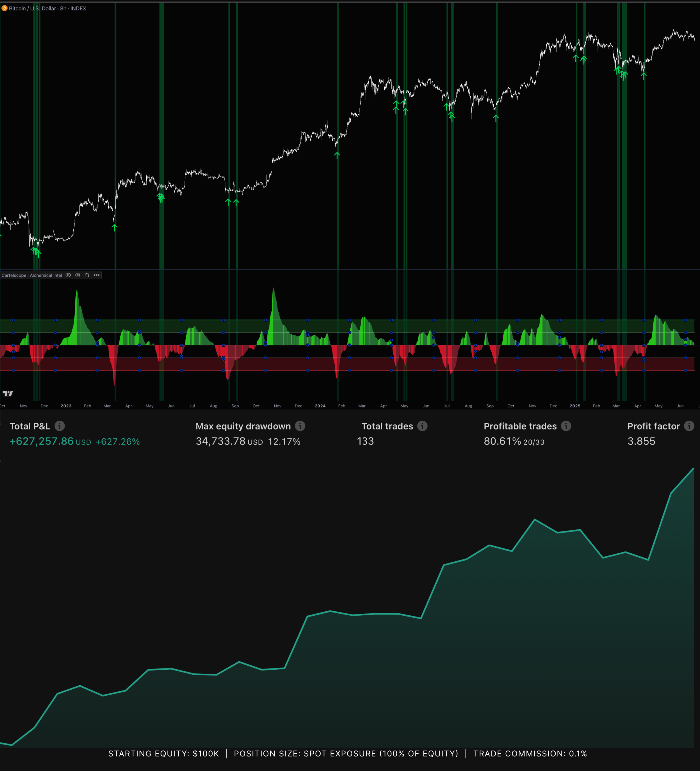Click the 12.17% drawdown percentage
The width and height of the screenshot is (700, 771).
click(284, 442)
